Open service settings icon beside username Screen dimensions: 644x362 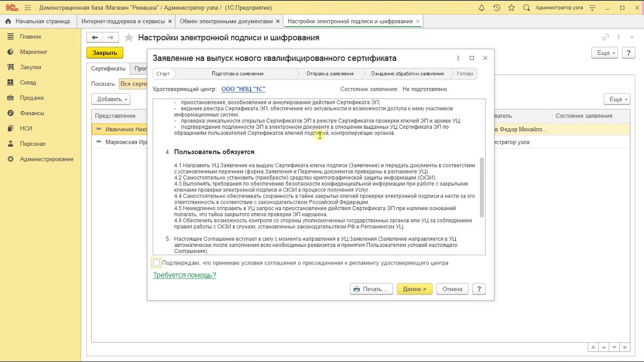tap(592, 8)
